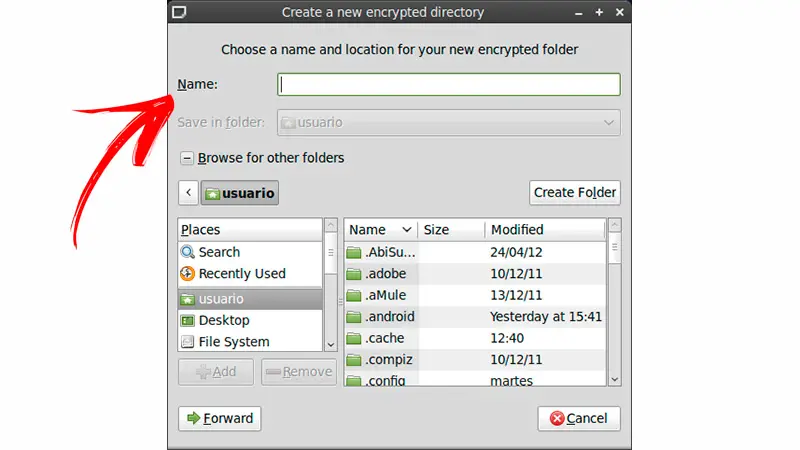Image resolution: width=800 pixels, height=450 pixels.
Task: Select File System in Places
Action: 250,342
